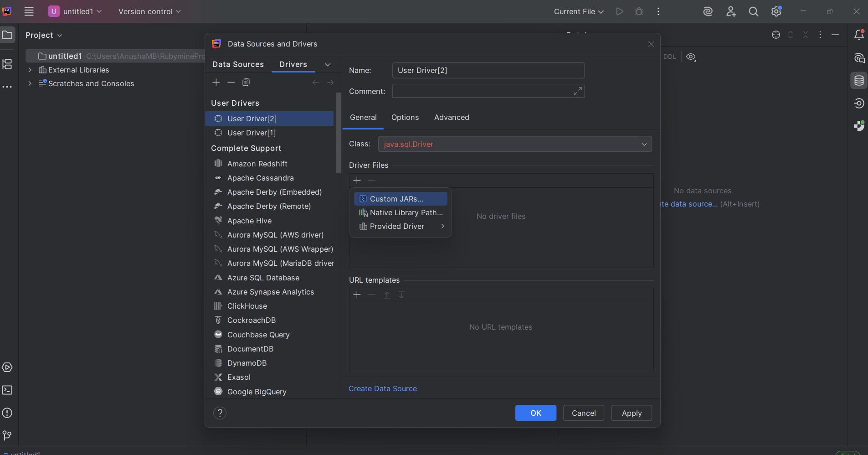Image resolution: width=868 pixels, height=455 pixels.
Task: Apply the driver changes
Action: (x=631, y=413)
